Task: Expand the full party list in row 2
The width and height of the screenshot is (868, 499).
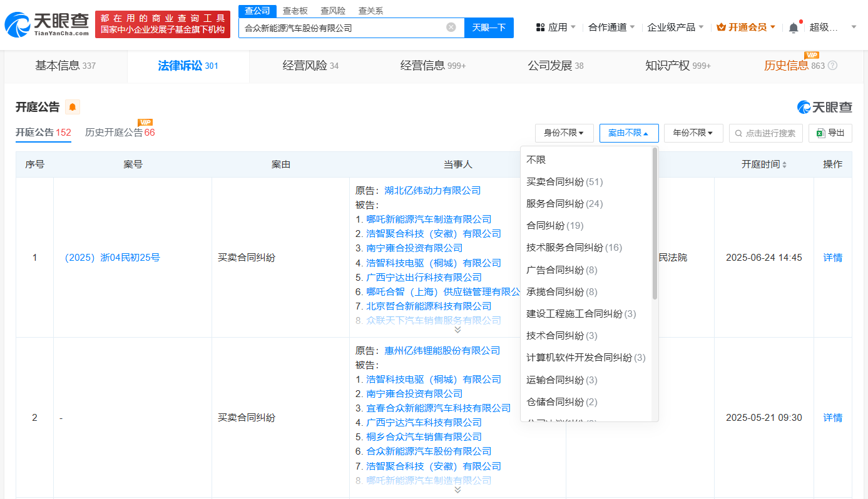Action: pos(457,490)
